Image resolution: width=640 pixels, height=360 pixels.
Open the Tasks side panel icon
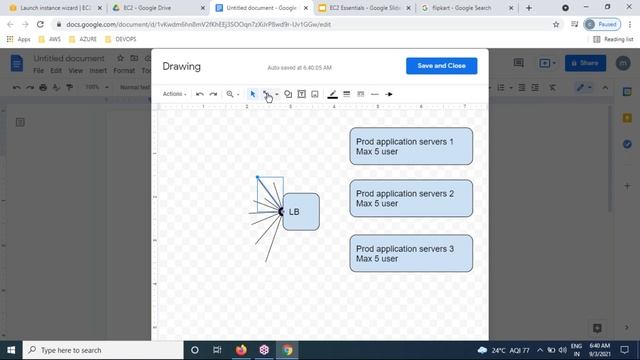627,144
